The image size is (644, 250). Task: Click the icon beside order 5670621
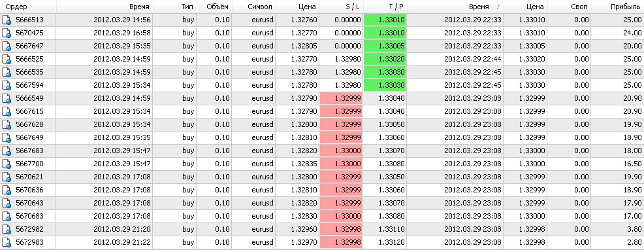(6, 177)
